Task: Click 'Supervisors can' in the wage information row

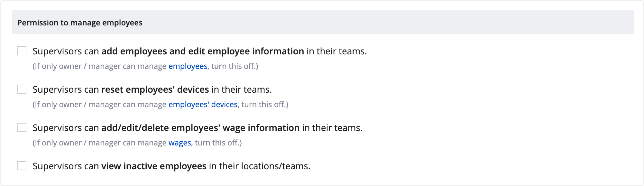Action: pos(66,128)
